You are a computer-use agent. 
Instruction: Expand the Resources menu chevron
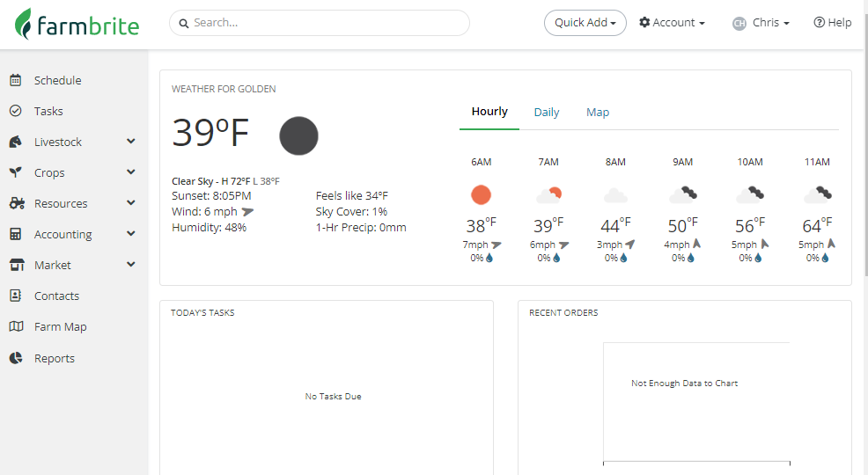[130, 203]
